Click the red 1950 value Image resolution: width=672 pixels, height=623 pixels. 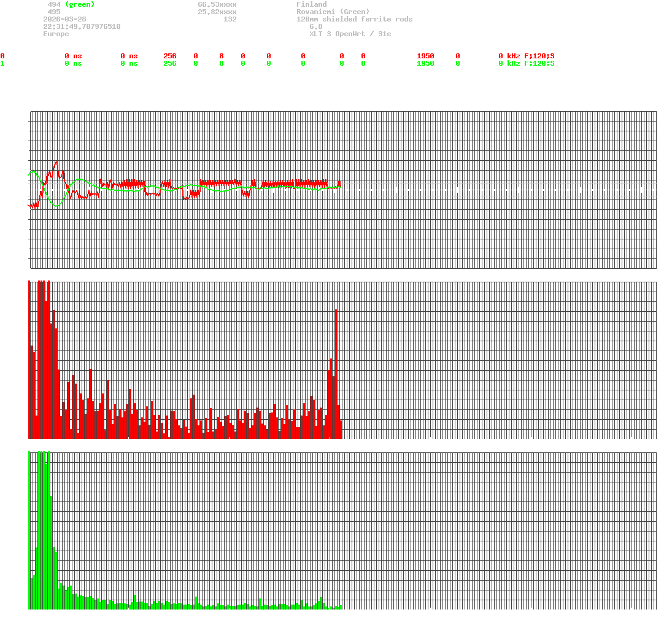[x=425, y=56]
